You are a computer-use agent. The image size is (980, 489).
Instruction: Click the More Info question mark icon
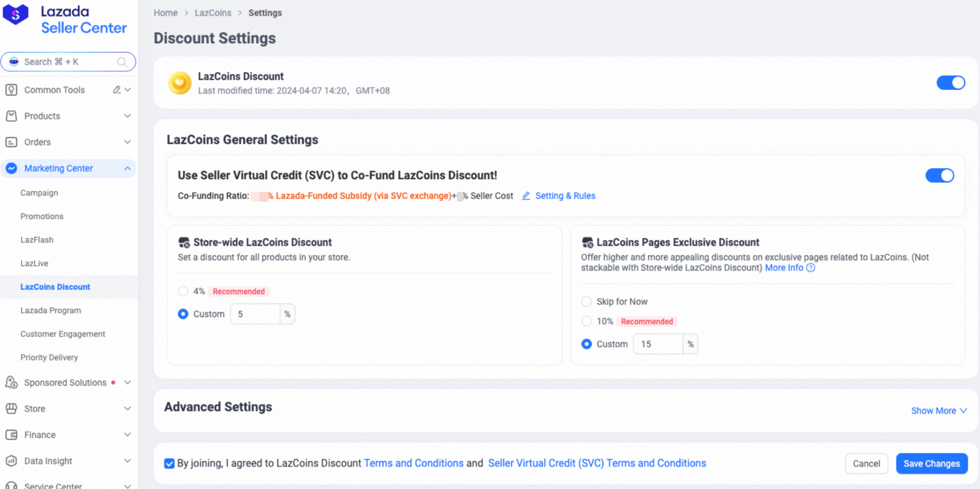pyautogui.click(x=811, y=268)
